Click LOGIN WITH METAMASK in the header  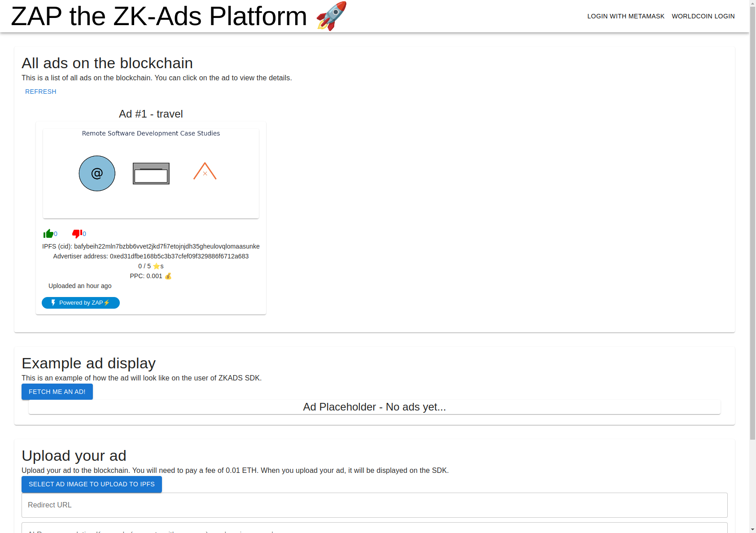pyautogui.click(x=625, y=16)
